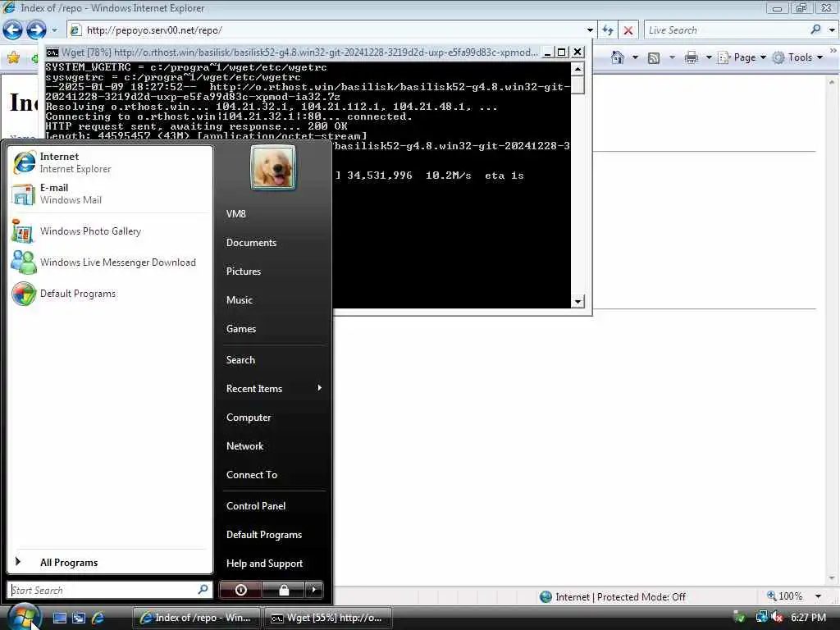Click the power sleep button
Viewport: 840px width, 630px height.
pyautogui.click(x=241, y=590)
